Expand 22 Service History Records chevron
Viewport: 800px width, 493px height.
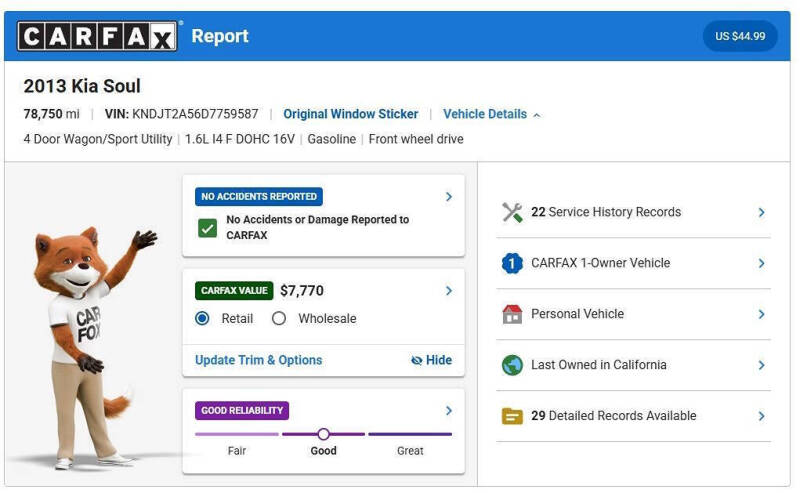[761, 212]
